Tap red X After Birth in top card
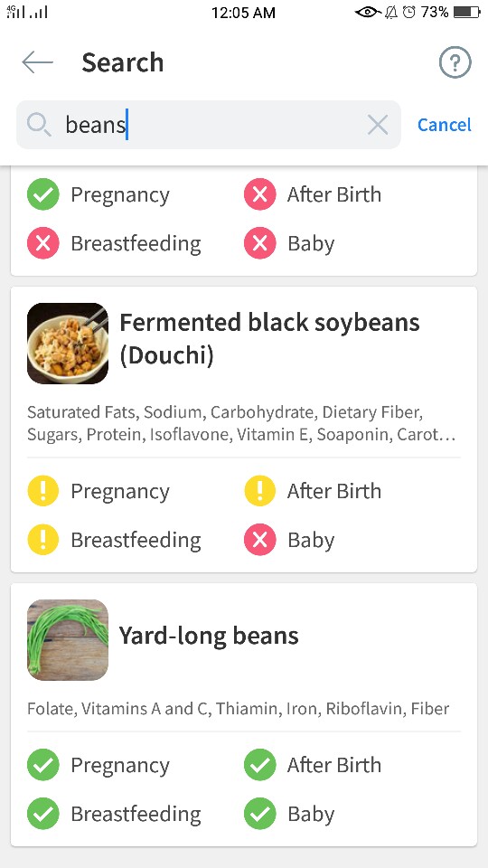The image size is (488, 868). click(260, 194)
